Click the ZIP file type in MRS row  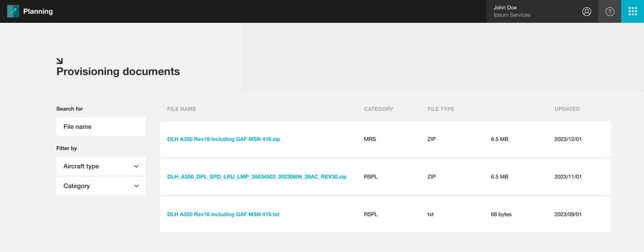coord(432,139)
